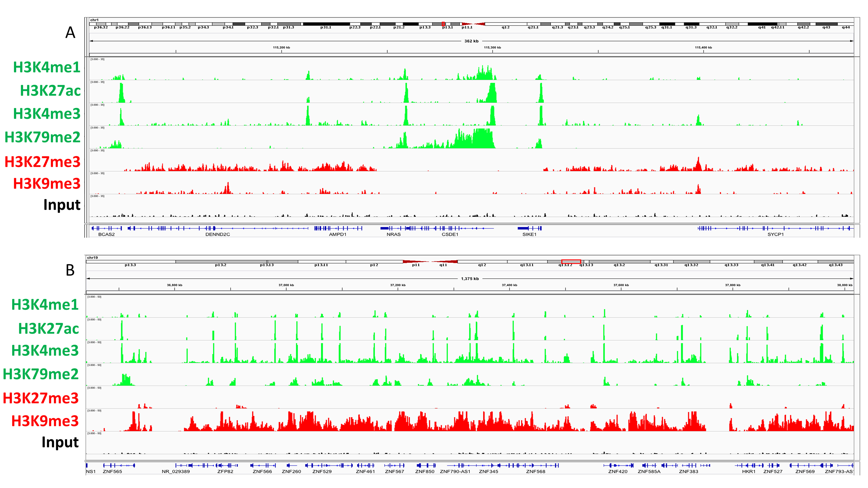
Task: Click the ZNF420 gene annotation
Action: click(x=618, y=471)
